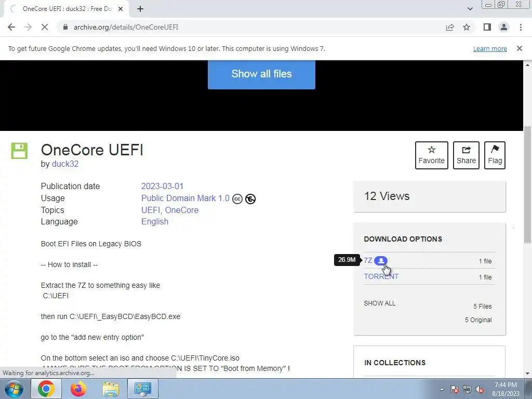
Task: Click the Creative Commons CC icon
Action: pos(237,199)
